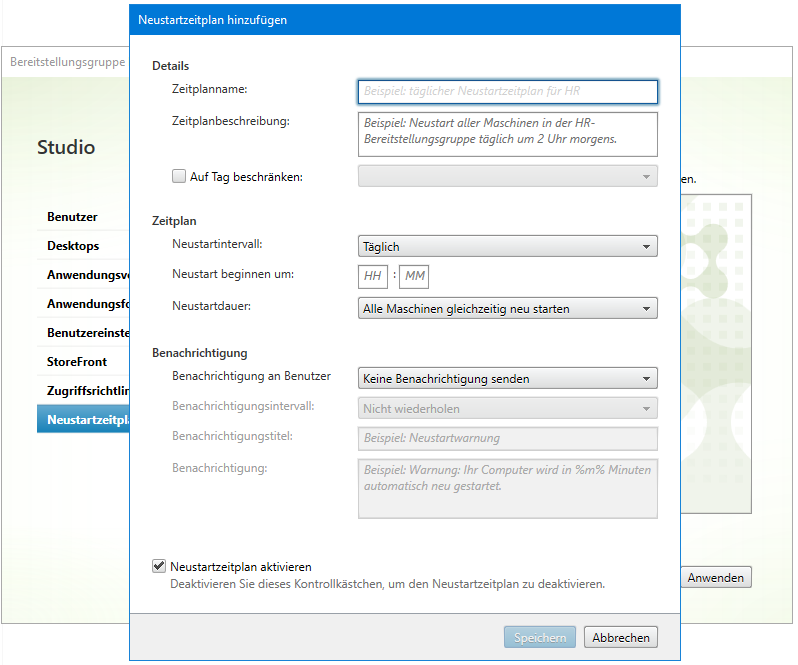The height and width of the screenshot is (665, 798).
Task: Uncheck the Neustartzeitplan aktivieren checkbox
Action: (x=159, y=566)
